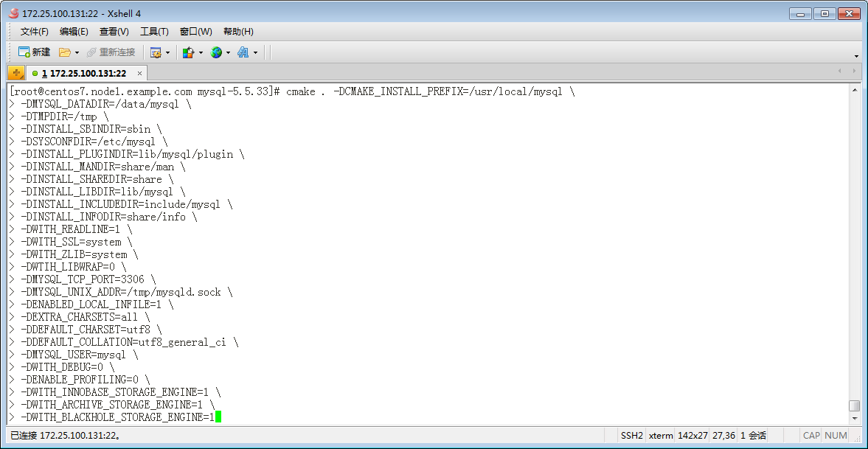
Task: Toggle the green connection status dot on tab
Action: 34,73
